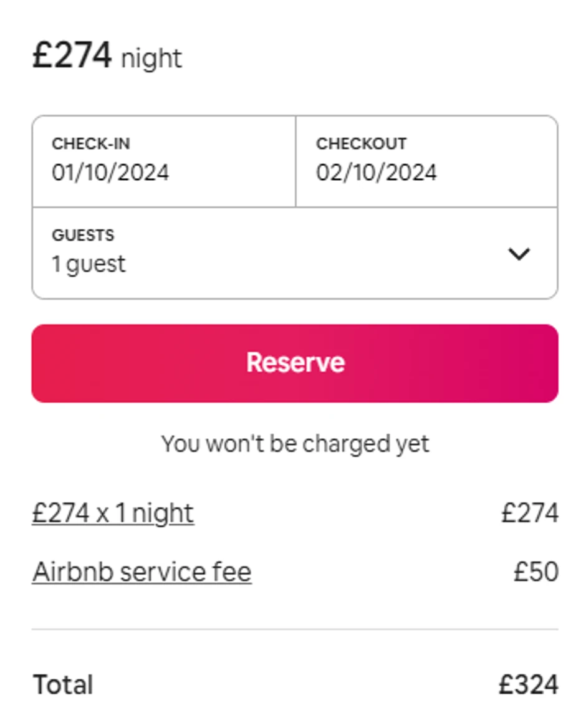Click the 01/10/2024 check-in date
The image size is (586, 728).
[110, 172]
